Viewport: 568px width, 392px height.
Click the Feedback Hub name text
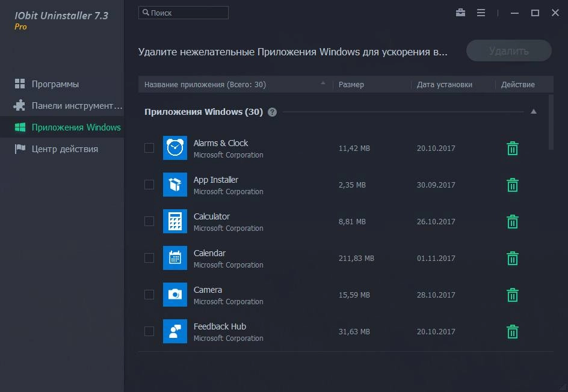tap(220, 326)
